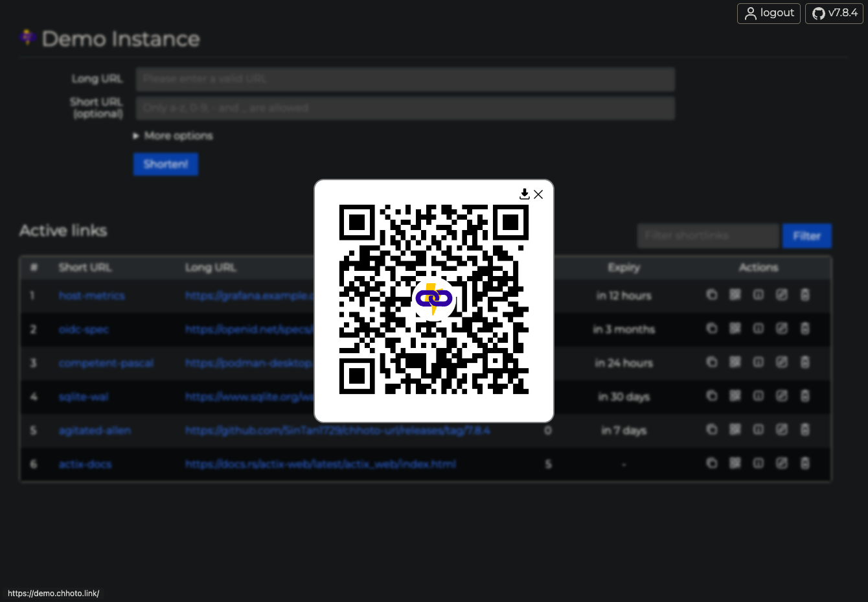This screenshot has width=868, height=602.
Task: Open the host-metrics short link
Action: (92, 295)
